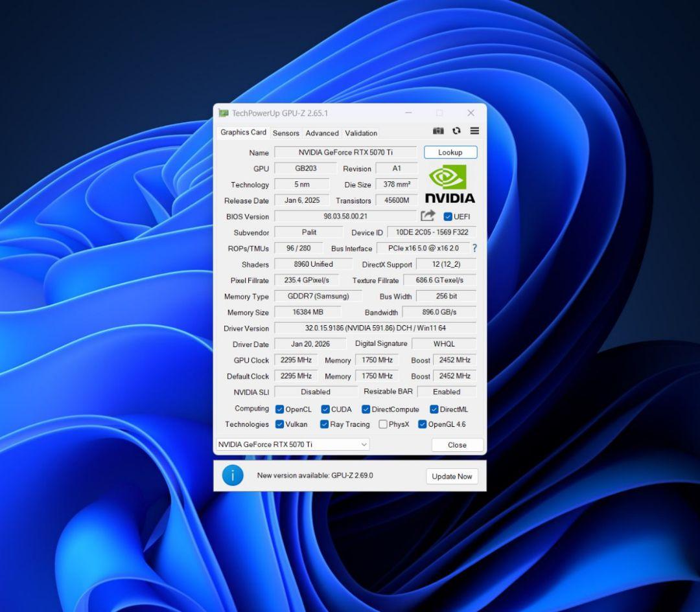Toggle the Vulkan checkbox
This screenshot has width=700, height=612.
(280, 424)
